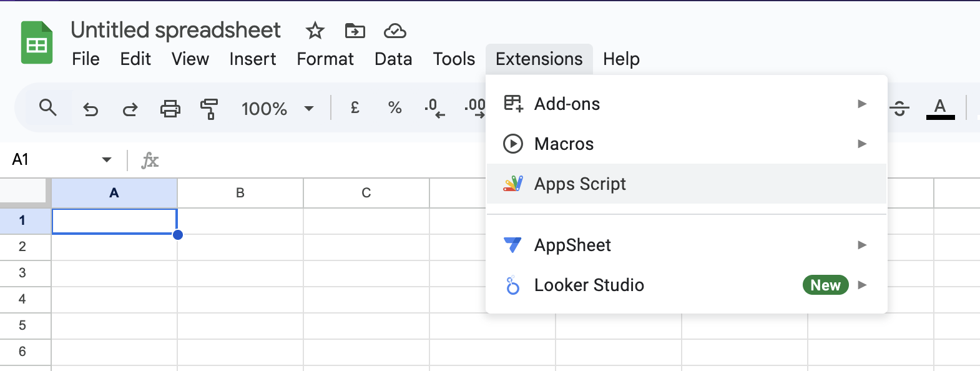Open Google Sheets home logo
980x371 pixels.
[37, 42]
